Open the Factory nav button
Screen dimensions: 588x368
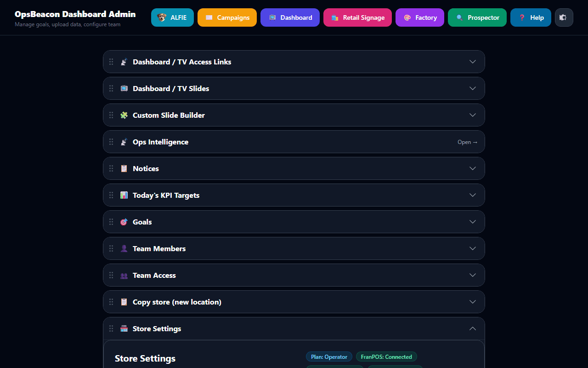tap(420, 17)
